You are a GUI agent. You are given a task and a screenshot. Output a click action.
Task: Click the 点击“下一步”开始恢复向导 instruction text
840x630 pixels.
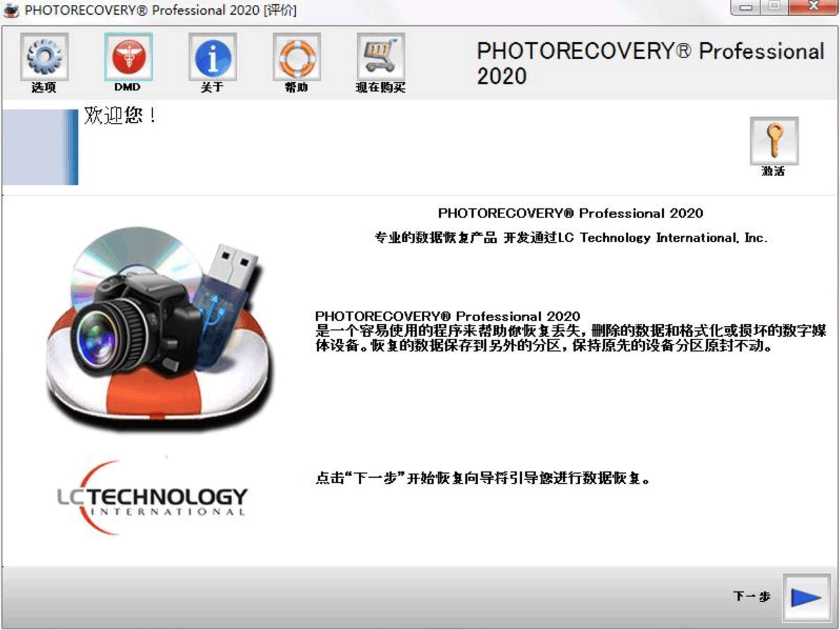tap(482, 478)
